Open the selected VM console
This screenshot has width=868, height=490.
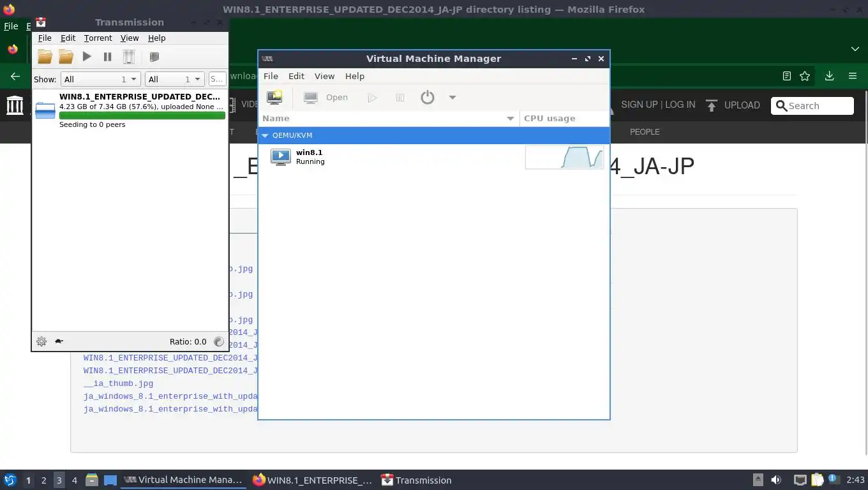coord(326,98)
